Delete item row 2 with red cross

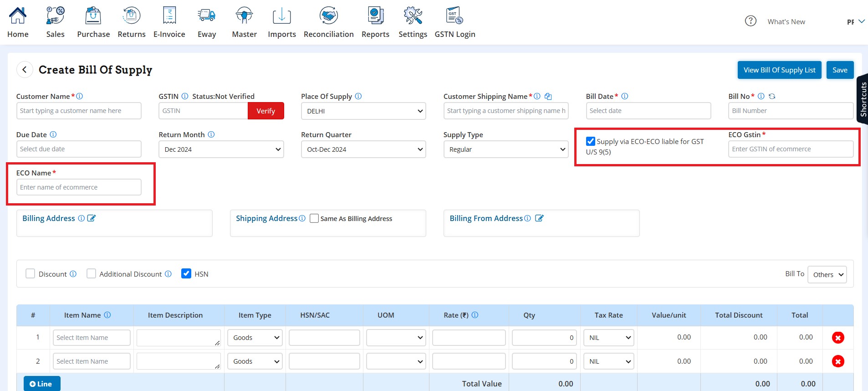point(838,361)
